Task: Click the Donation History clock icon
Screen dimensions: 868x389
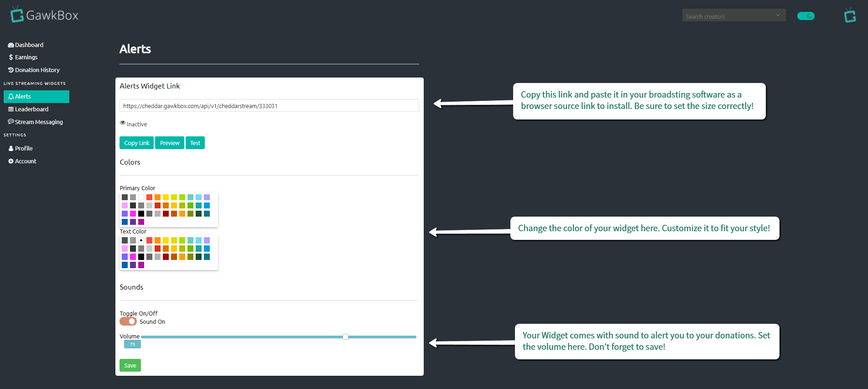Action: click(x=11, y=70)
